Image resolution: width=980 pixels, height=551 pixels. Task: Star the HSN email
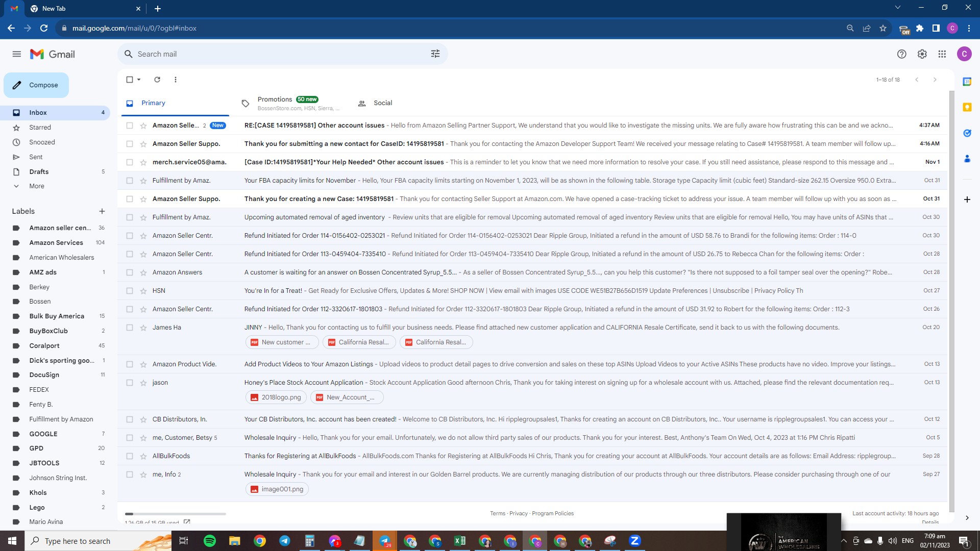tap(143, 291)
